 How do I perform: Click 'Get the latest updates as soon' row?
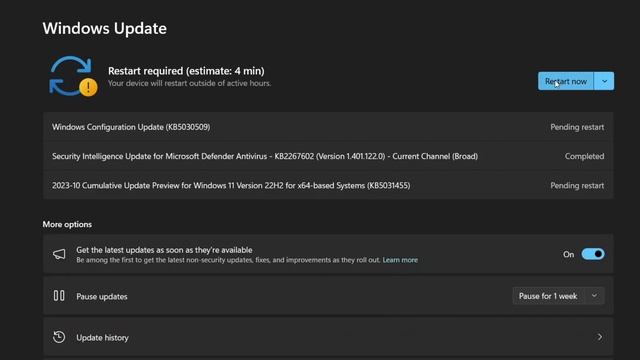tap(328, 254)
